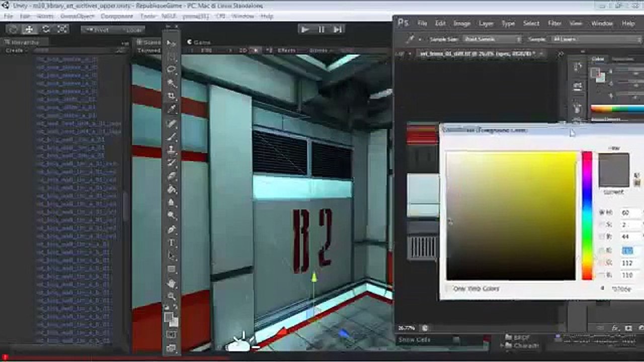644x362 pixels.
Task: Switch to the Game tab
Action: coord(199,43)
